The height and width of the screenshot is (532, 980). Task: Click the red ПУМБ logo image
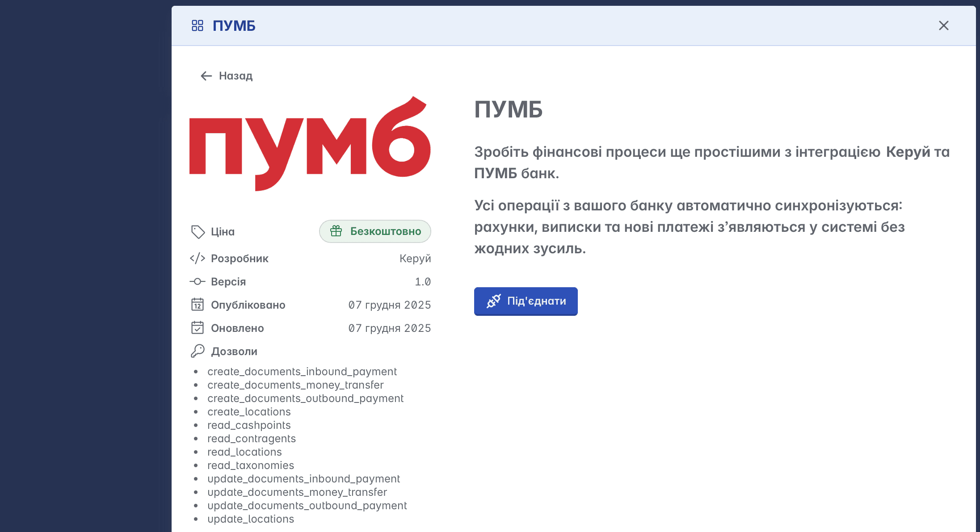[x=310, y=144]
